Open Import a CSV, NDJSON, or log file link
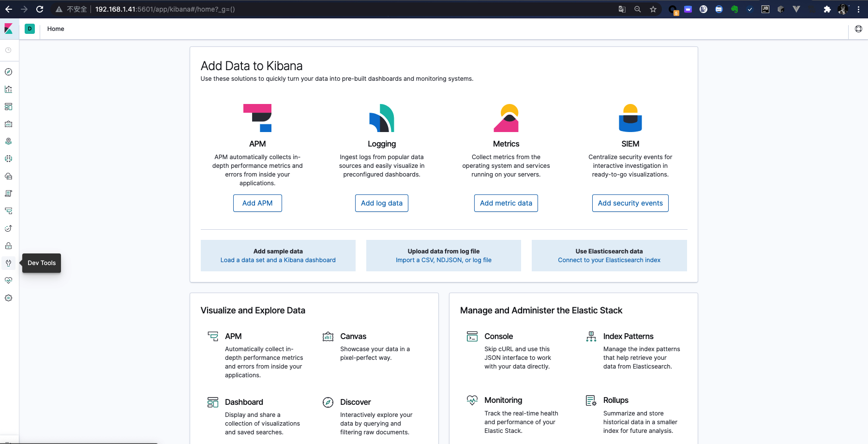 point(444,260)
